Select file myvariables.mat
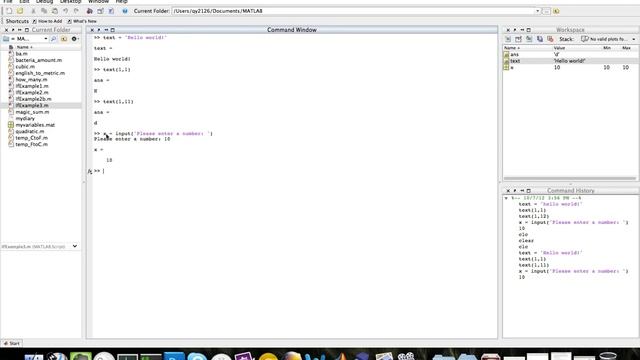This screenshot has height=360, width=640. [x=35, y=125]
